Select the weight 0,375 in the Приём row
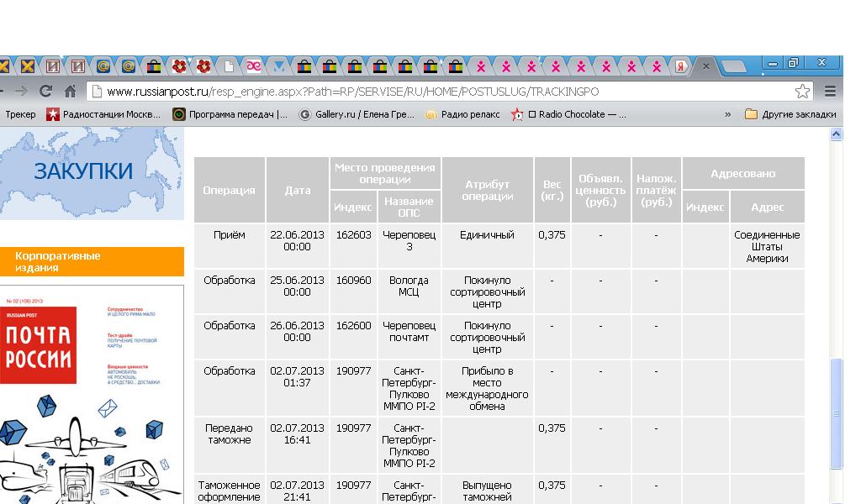The height and width of the screenshot is (504, 861). pyautogui.click(x=552, y=245)
